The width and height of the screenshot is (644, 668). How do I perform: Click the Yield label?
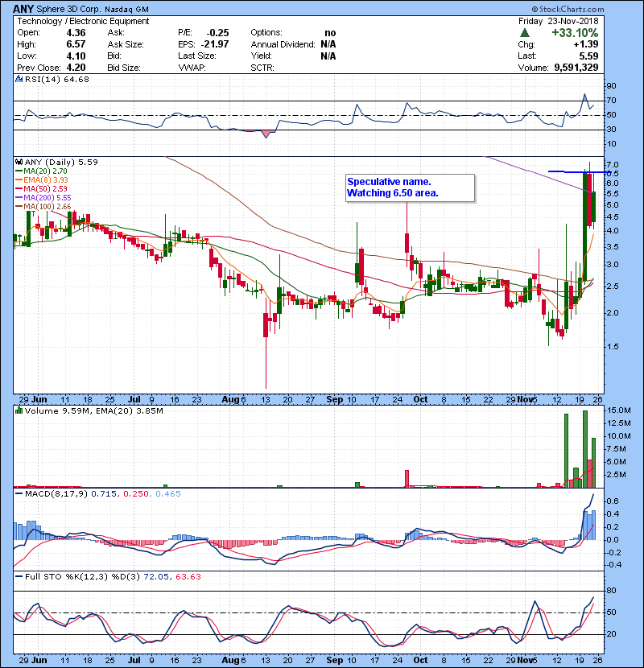[x=262, y=56]
